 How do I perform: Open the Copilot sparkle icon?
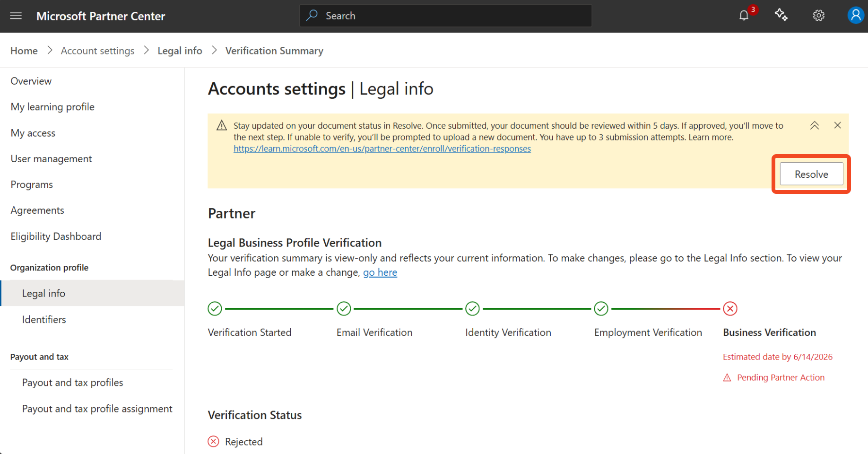[x=781, y=16]
